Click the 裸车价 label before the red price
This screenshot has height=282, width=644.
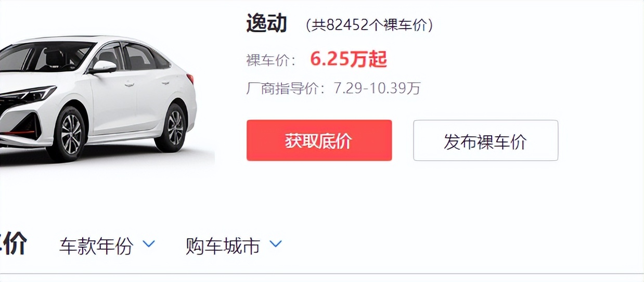tap(272, 60)
